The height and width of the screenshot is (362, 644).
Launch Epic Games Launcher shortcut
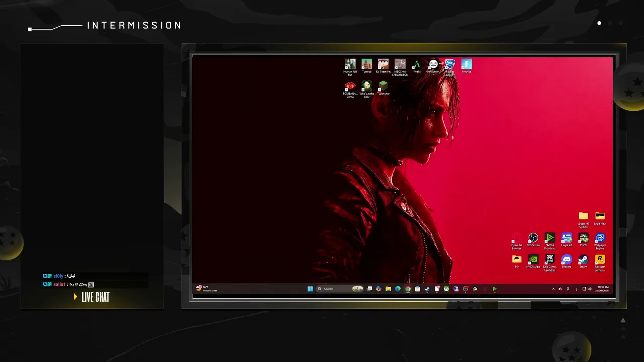(x=550, y=263)
